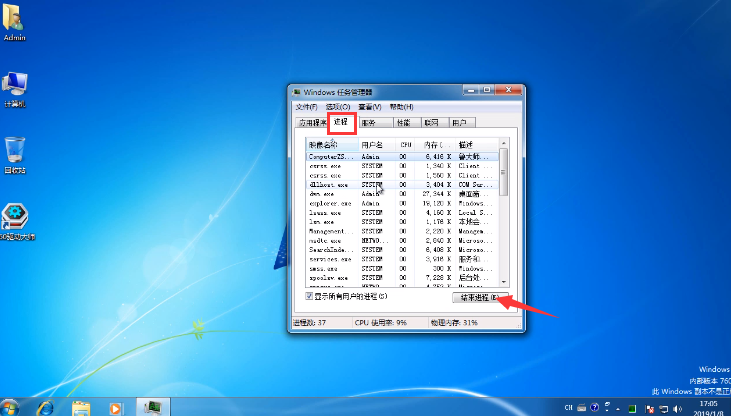Click the End Process (结束进程) button

coord(480,298)
